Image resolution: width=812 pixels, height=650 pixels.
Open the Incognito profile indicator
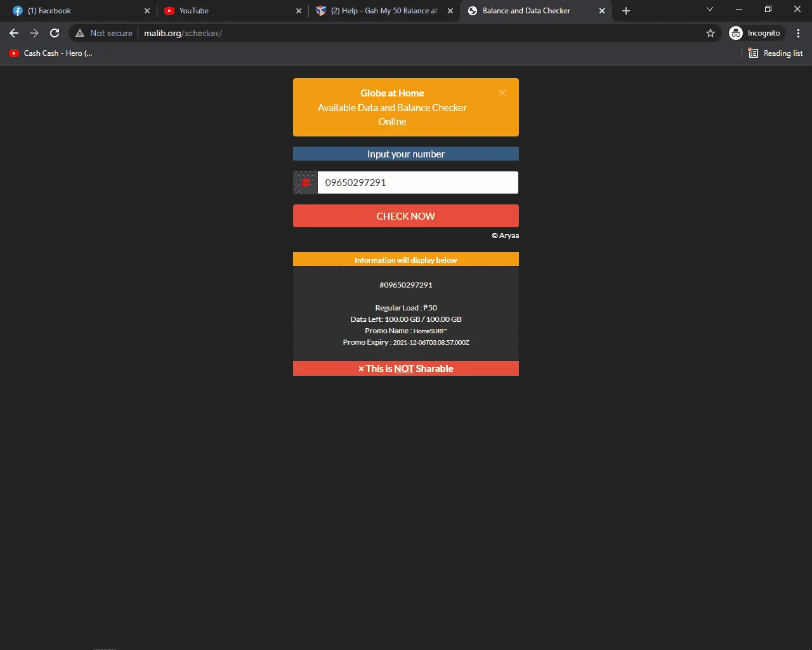coord(756,33)
